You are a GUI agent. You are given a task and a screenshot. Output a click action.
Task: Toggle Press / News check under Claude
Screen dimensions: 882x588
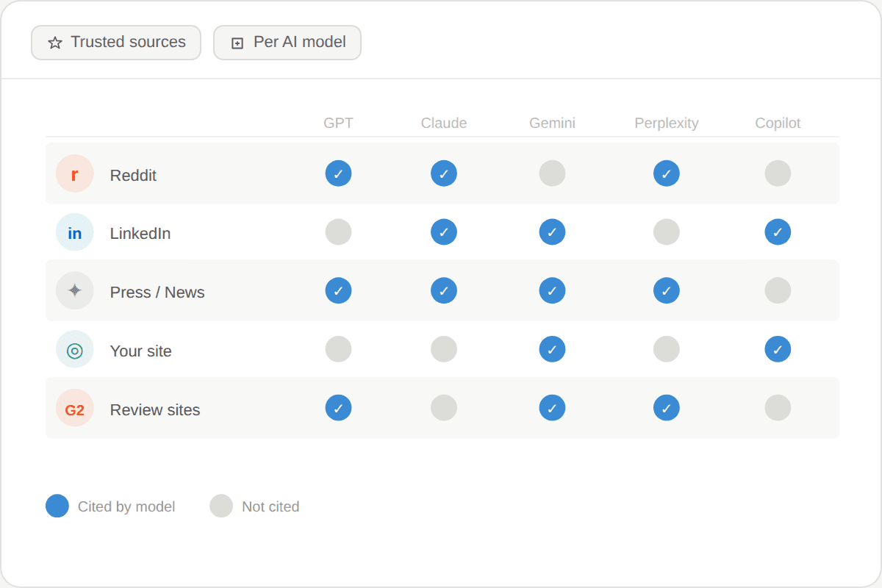point(444,290)
